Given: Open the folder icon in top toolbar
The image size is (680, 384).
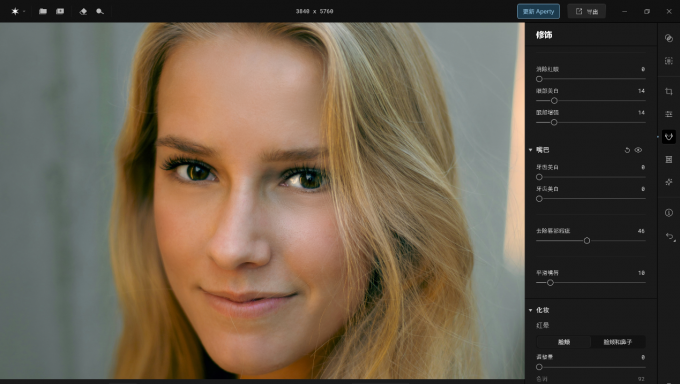Looking at the screenshot, I should click(x=43, y=11).
